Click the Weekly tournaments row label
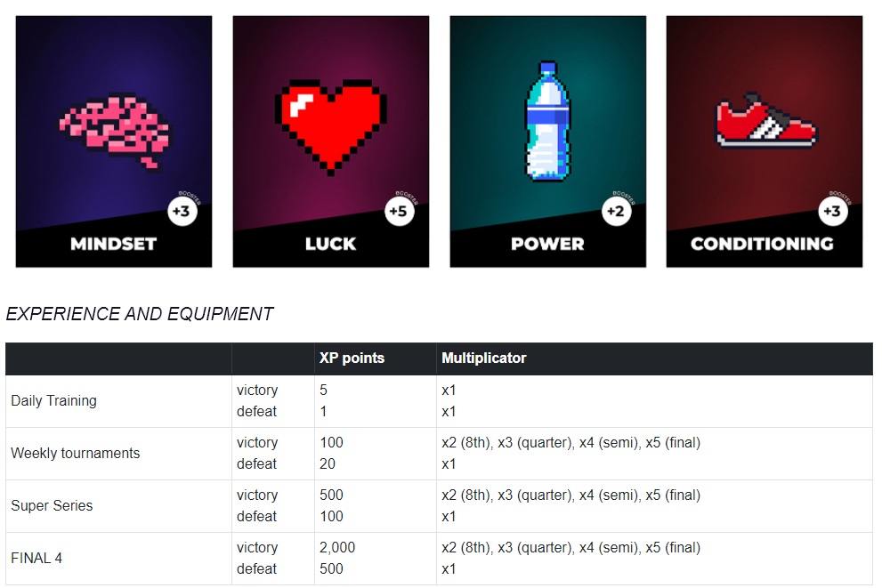Image resolution: width=882 pixels, height=588 pixels. coord(76,454)
